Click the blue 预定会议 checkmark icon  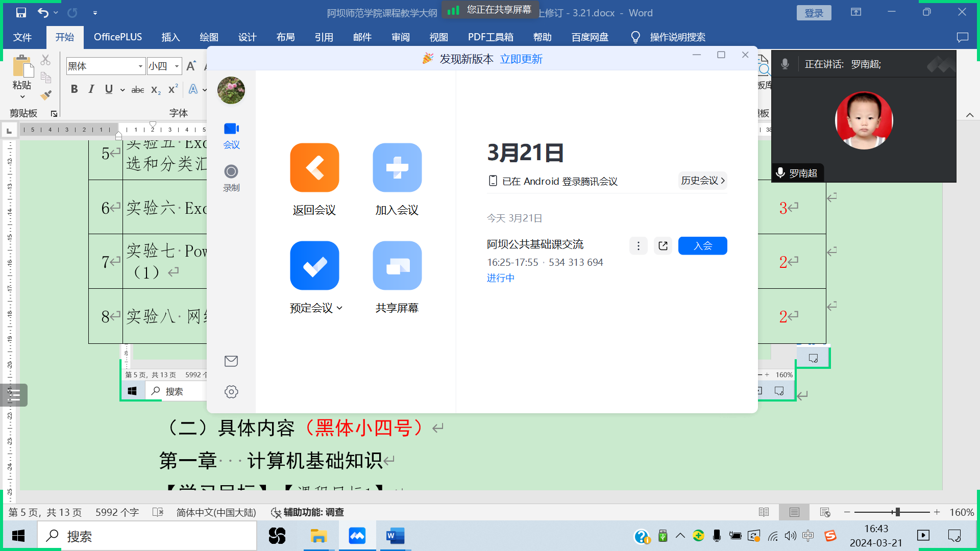pyautogui.click(x=314, y=265)
